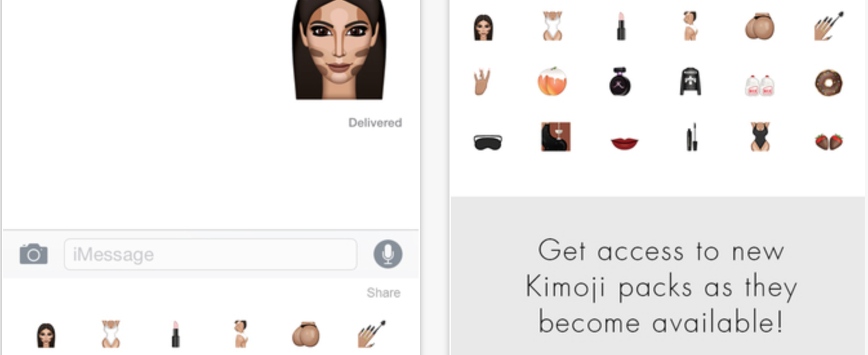This screenshot has width=868, height=355.
Task: Click into the iMessage text field
Action: point(210,254)
